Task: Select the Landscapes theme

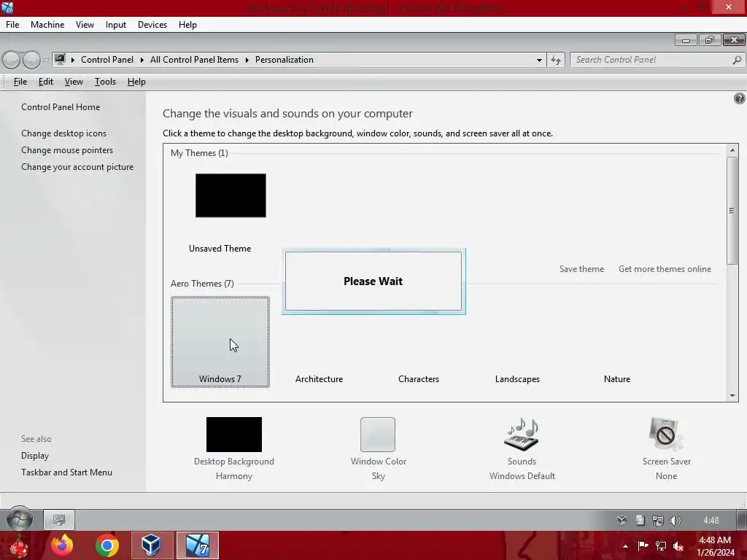Action: (517, 379)
